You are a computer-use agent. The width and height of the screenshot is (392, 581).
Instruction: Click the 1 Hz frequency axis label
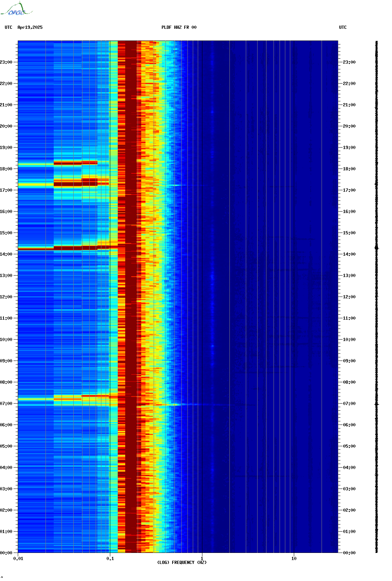point(202,559)
